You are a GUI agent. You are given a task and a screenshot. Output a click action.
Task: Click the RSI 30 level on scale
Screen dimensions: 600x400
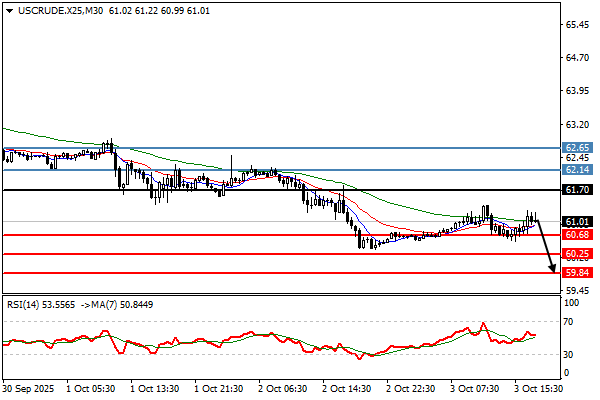point(571,354)
